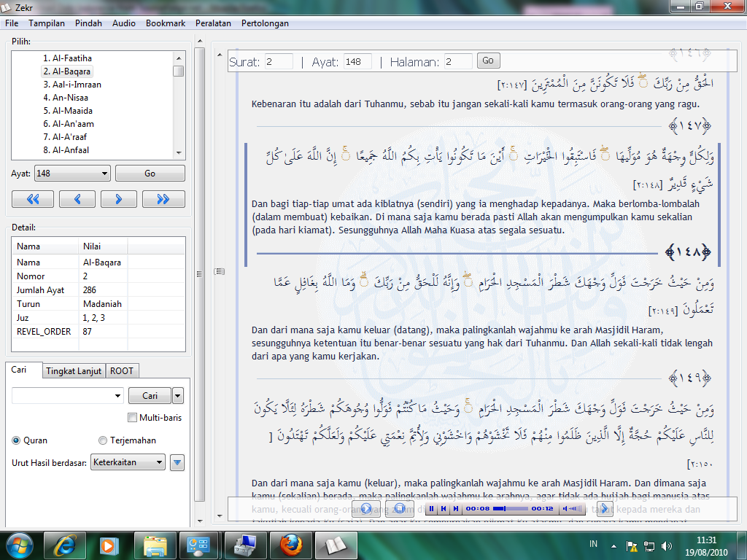Screen dimensions: 747x560
Task: Click the taskbar clock showing 11:31
Action: click(x=706, y=546)
